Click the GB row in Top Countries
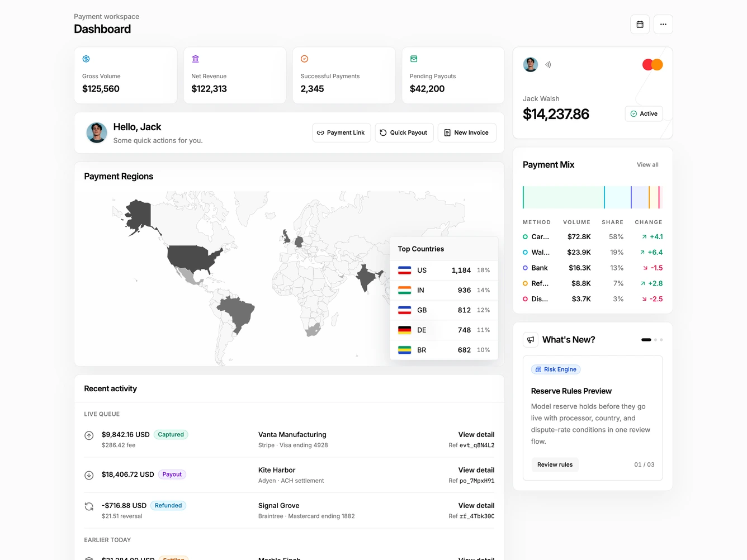 click(444, 310)
